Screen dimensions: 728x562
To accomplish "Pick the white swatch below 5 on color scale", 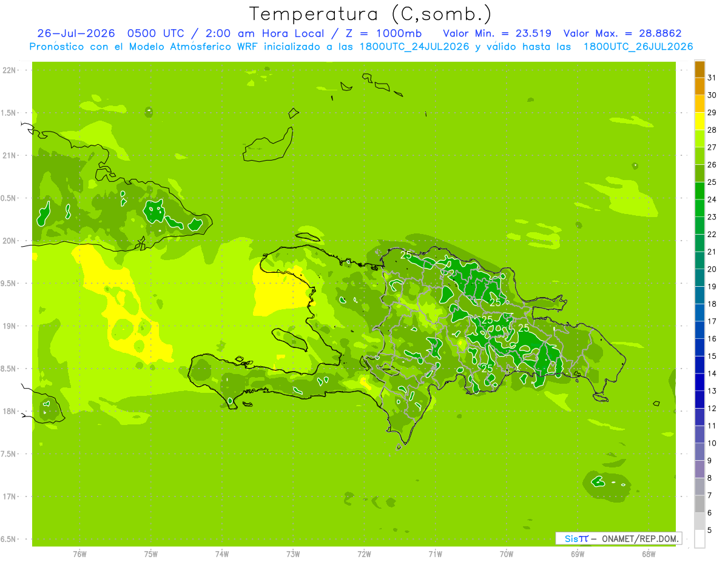I will click(699, 539).
